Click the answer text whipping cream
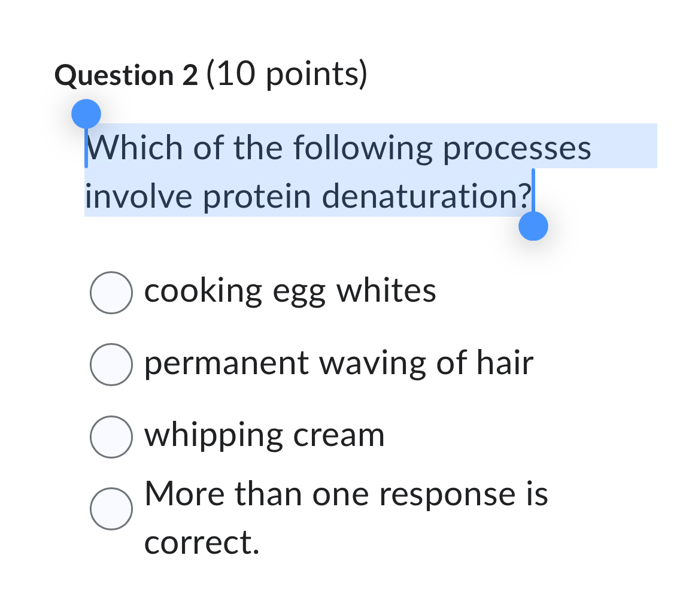692x616 pixels. pyautogui.click(x=264, y=436)
